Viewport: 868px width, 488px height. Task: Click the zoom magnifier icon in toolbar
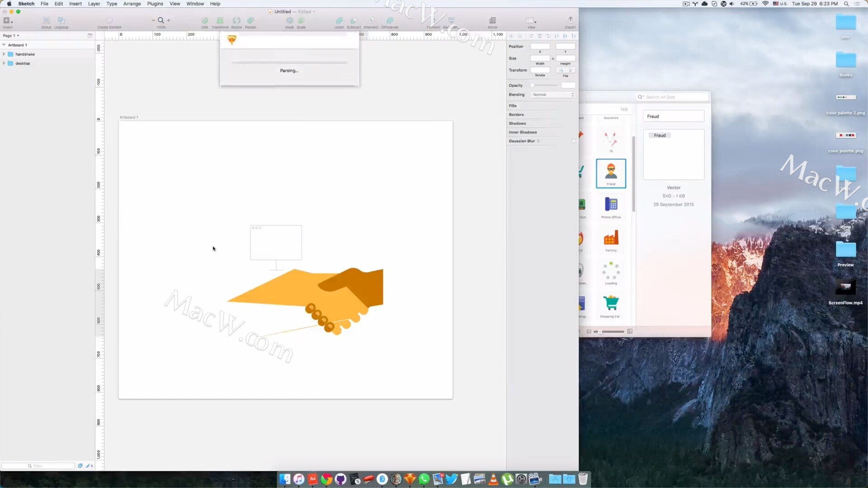click(161, 20)
